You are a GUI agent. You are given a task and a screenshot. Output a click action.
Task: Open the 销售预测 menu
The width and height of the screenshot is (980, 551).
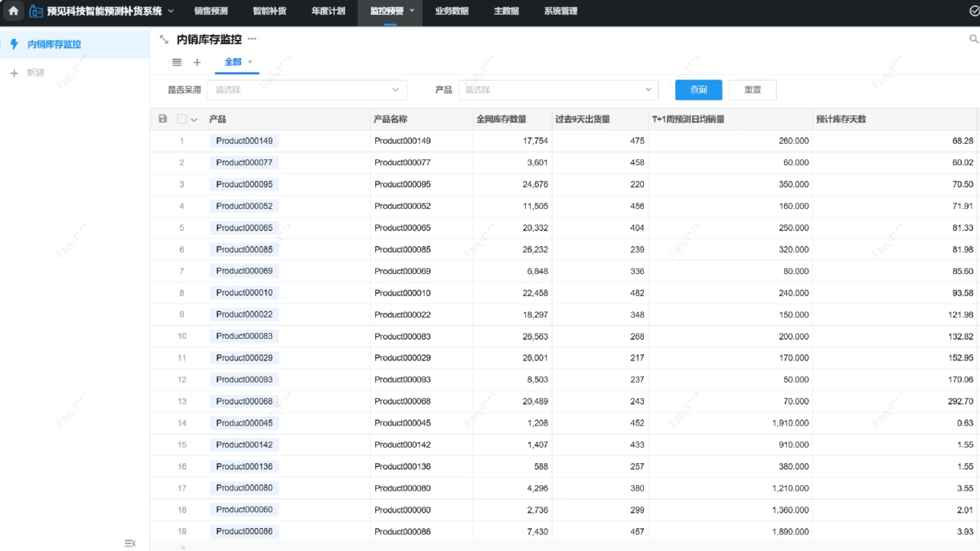click(x=211, y=11)
